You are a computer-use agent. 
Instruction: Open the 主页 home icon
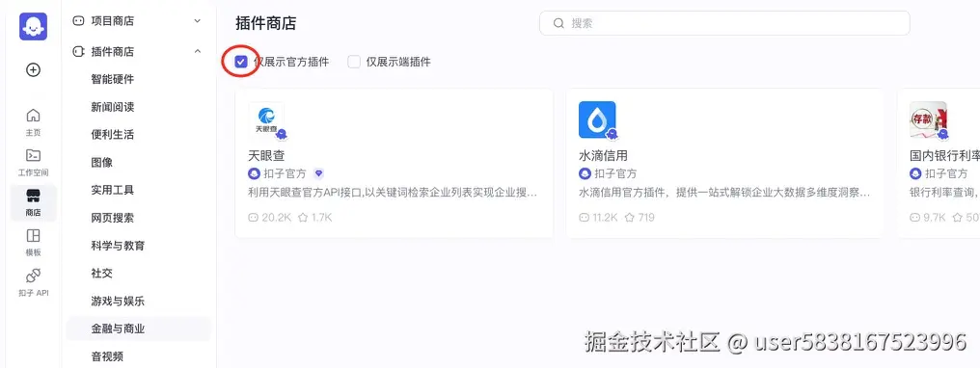coord(33,116)
